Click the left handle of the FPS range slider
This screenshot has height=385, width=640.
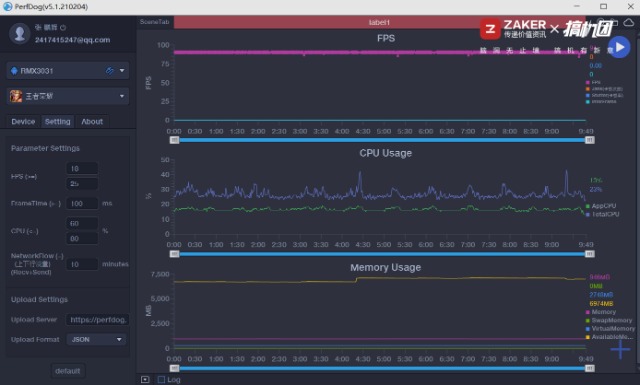pyautogui.click(x=174, y=140)
